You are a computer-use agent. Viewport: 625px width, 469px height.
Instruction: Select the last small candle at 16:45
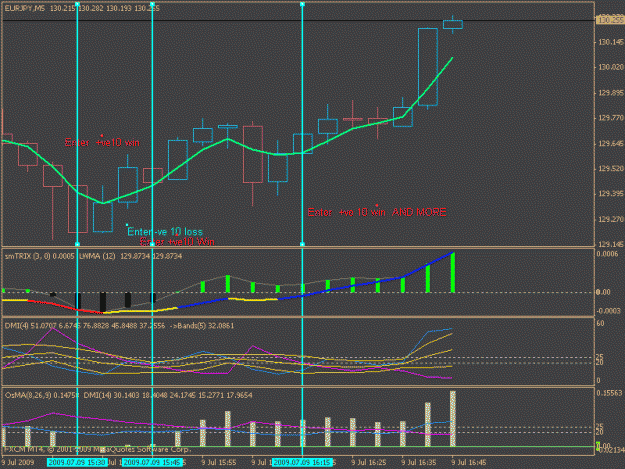453,24
